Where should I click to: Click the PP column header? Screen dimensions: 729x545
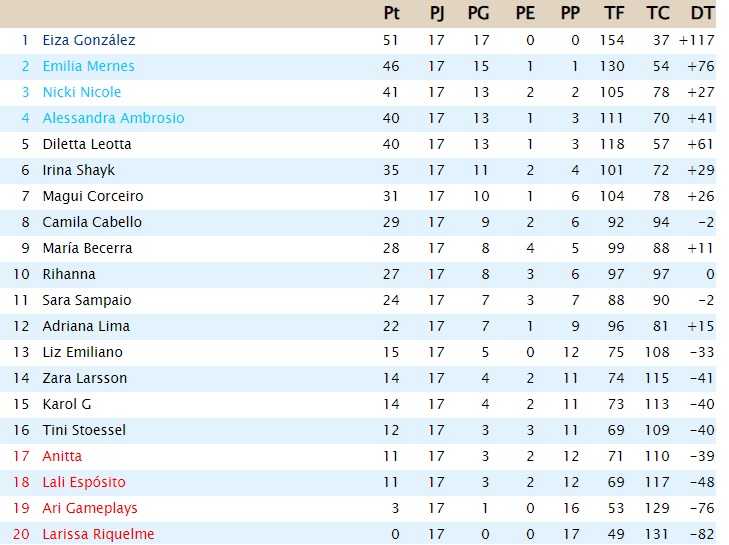click(x=570, y=13)
